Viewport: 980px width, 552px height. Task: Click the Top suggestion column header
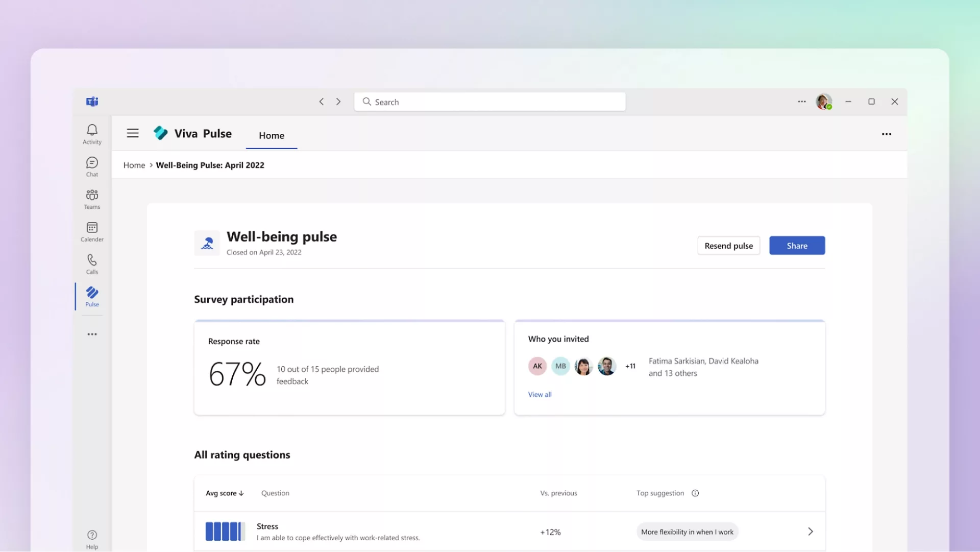click(x=660, y=493)
